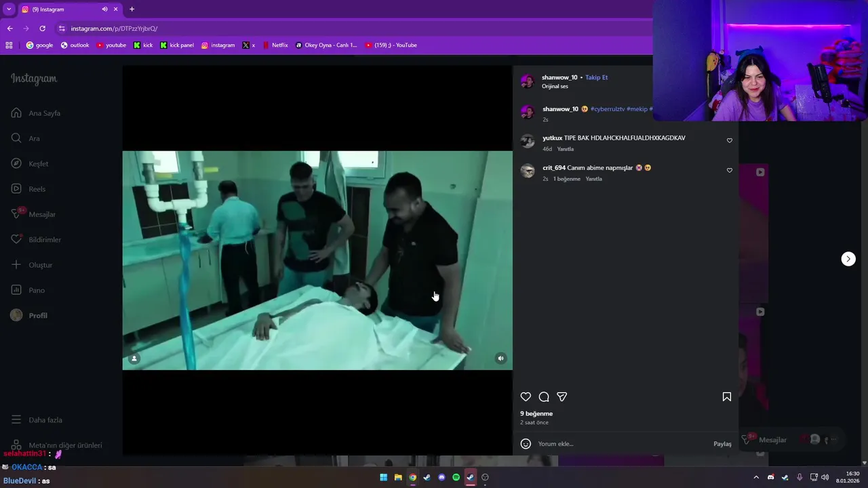Viewport: 868px width, 488px height.
Task: Open crit_694's username link
Action: [554, 168]
